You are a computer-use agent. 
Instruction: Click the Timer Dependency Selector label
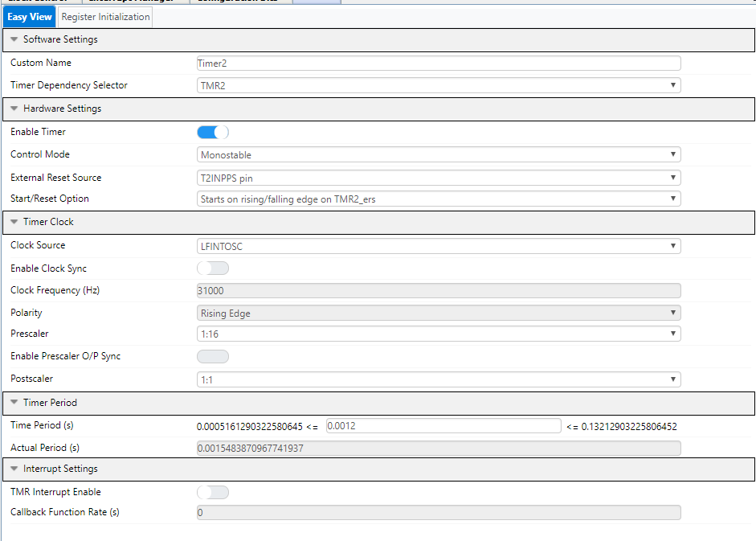[x=69, y=85]
